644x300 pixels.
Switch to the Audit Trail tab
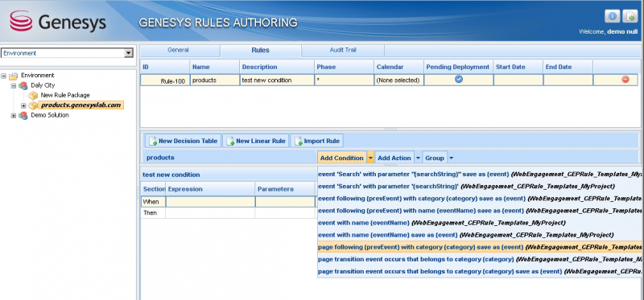(x=343, y=50)
